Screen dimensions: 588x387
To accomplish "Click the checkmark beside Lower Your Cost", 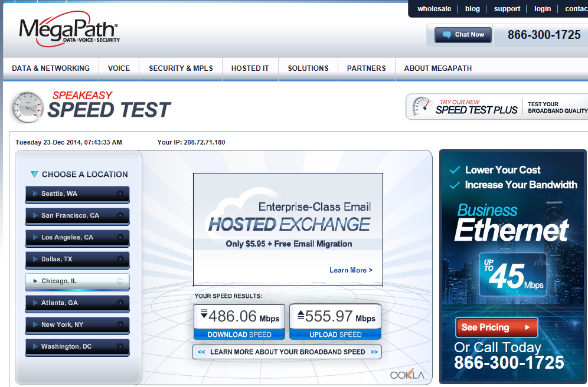I will 455,170.
